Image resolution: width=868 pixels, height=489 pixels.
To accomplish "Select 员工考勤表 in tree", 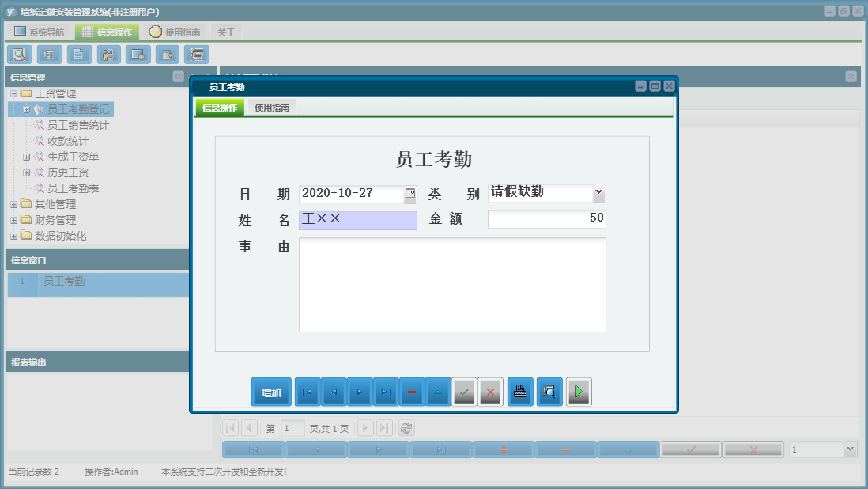I will point(73,188).
